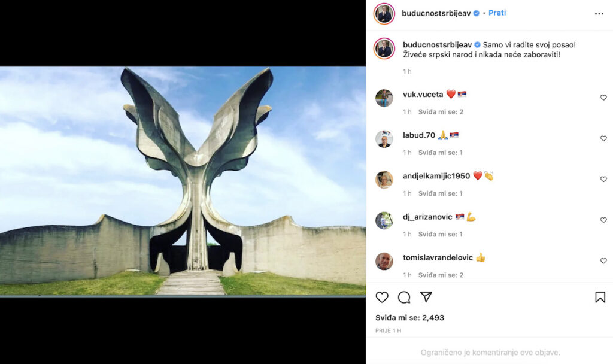Click header profile avatar picture
This screenshot has height=364, width=613.
384,14
